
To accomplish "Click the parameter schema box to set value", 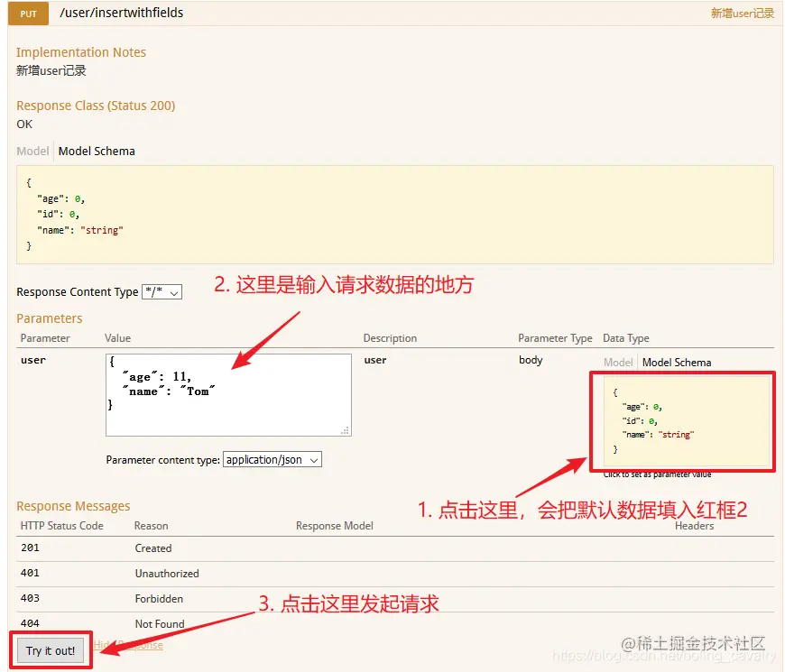I will 687,421.
